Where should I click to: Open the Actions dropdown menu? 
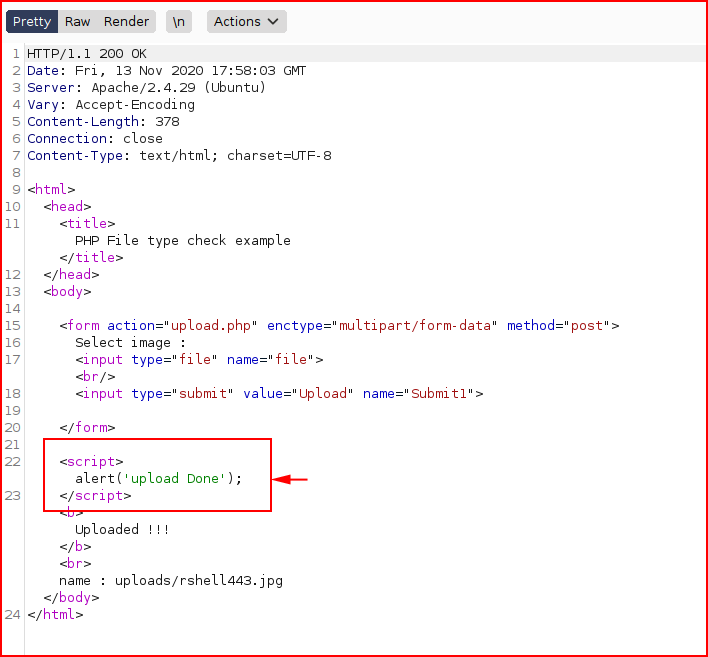(x=247, y=22)
